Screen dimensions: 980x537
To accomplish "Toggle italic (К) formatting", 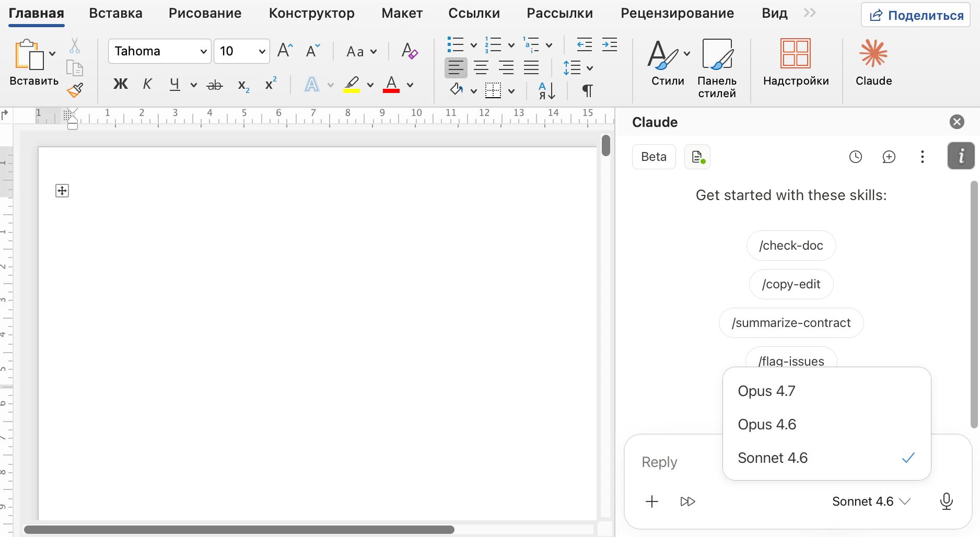I will 147,84.
